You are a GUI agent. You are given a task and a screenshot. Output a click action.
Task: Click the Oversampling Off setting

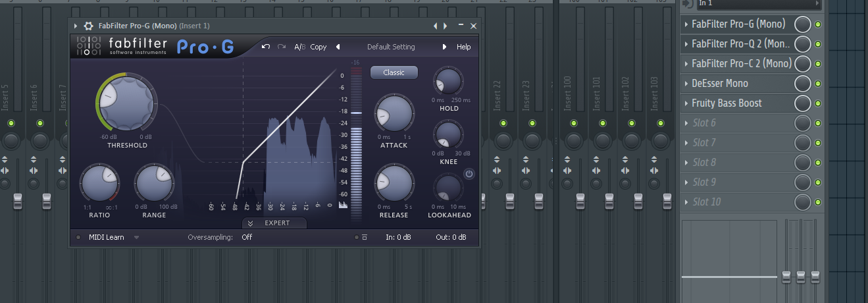coord(247,237)
